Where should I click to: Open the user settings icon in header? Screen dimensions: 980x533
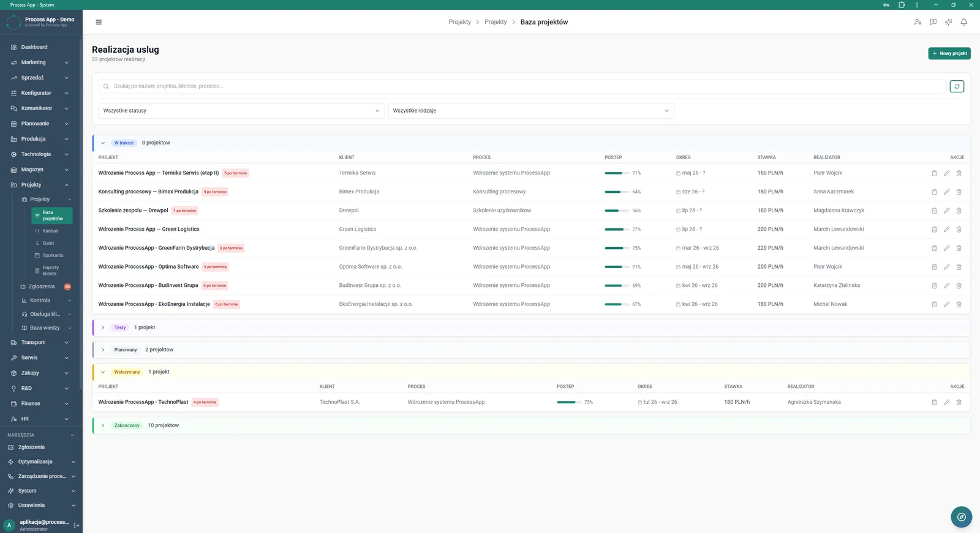coord(918,22)
